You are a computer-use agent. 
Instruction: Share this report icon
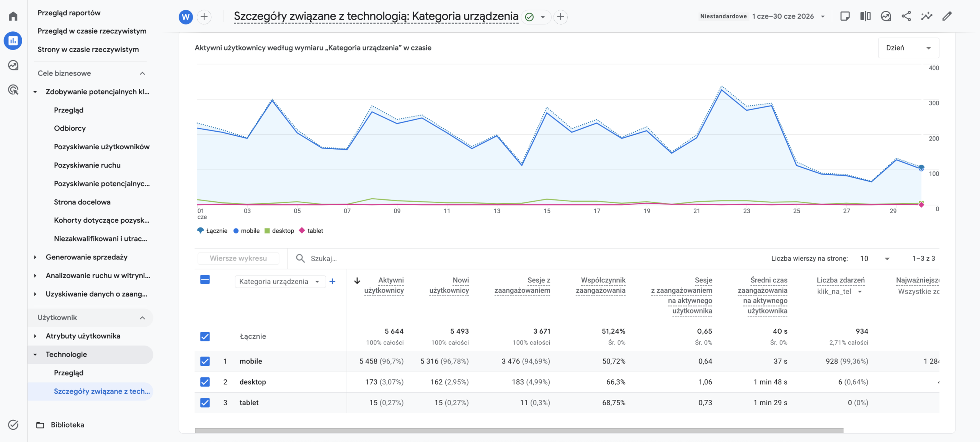coord(906,16)
